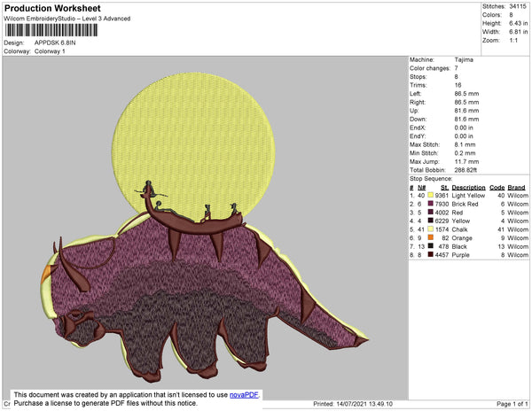This screenshot has width=532, height=411.
Task: Click the 'Production Worksheet' title
Action: tap(52, 8)
